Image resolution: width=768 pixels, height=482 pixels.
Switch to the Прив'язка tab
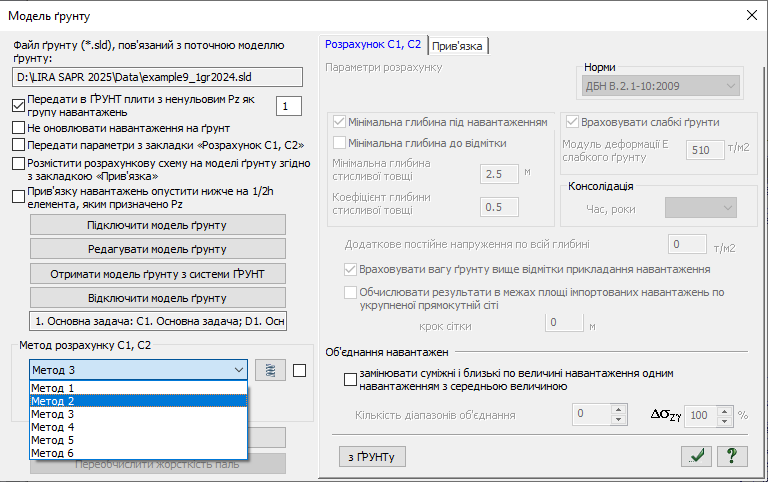click(459, 46)
